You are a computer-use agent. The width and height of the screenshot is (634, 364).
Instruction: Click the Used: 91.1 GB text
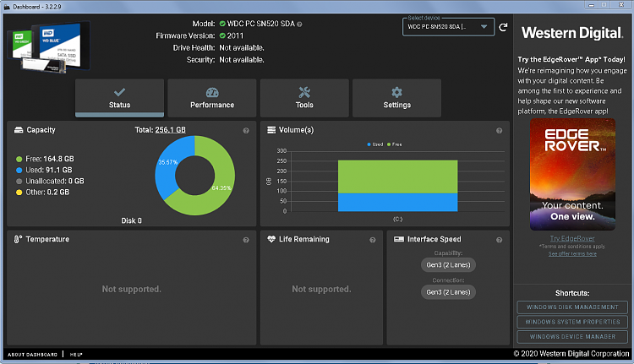(x=49, y=170)
